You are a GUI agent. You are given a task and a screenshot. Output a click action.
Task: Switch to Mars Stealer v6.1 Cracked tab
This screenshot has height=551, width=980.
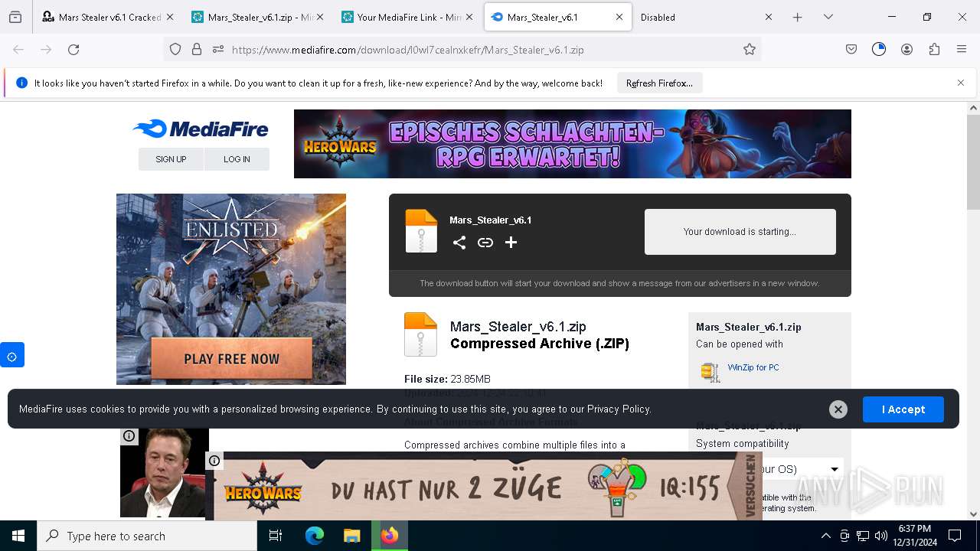[108, 17]
